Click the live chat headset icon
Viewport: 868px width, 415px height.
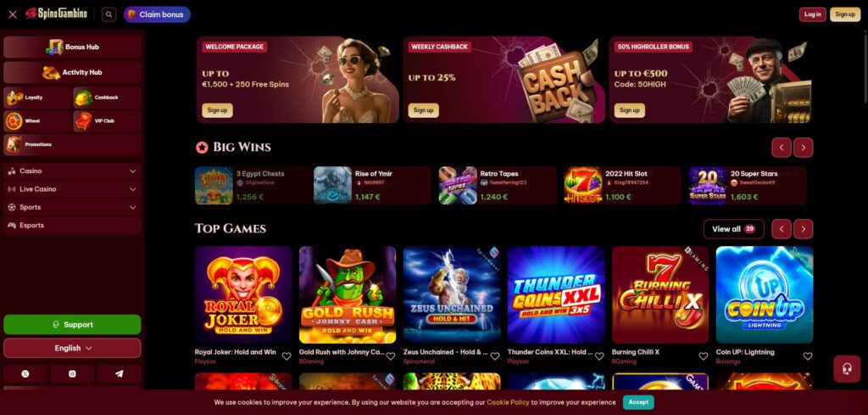(847, 369)
